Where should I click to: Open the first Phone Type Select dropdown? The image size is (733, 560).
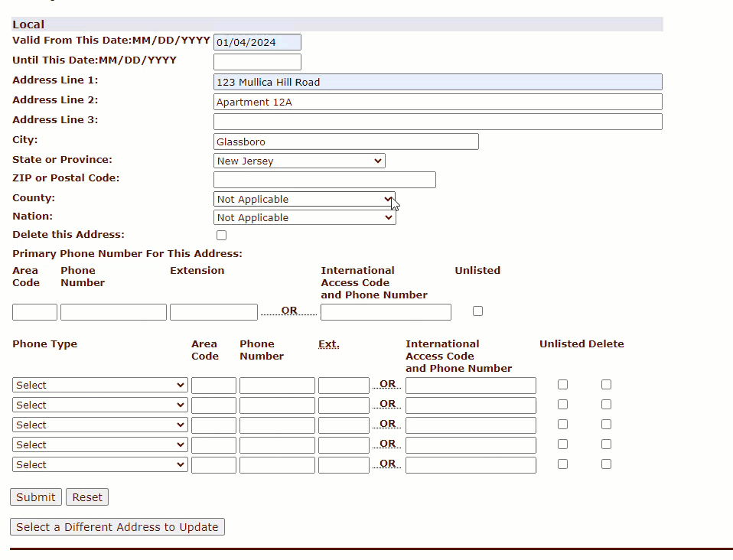tap(99, 385)
